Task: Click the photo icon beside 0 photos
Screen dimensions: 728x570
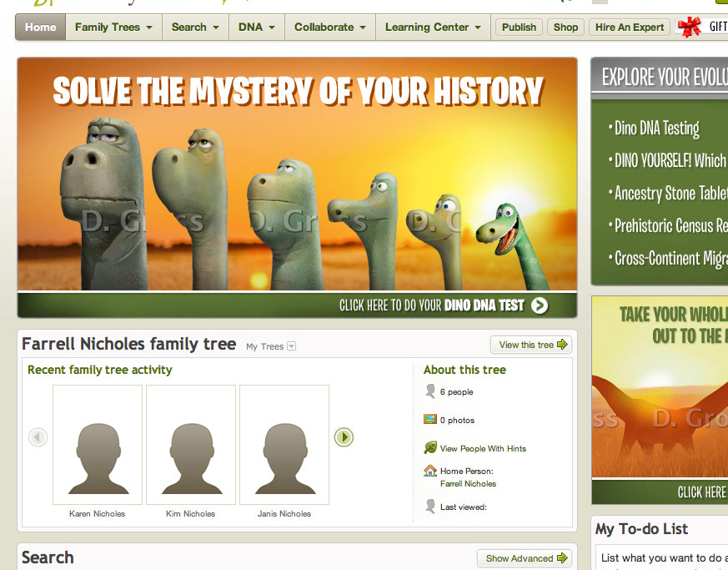Action: 430,420
